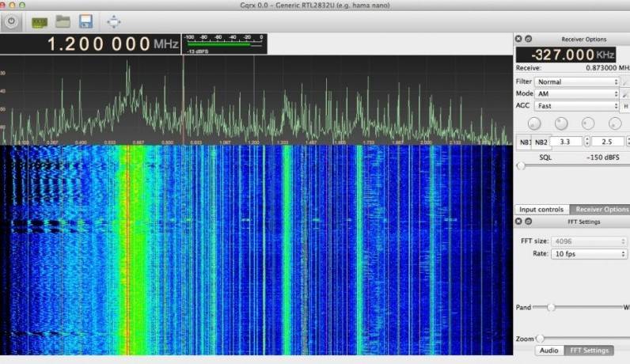The height and width of the screenshot is (364, 630).
Task: Switch to the Receiver Options tab
Action: (600, 210)
